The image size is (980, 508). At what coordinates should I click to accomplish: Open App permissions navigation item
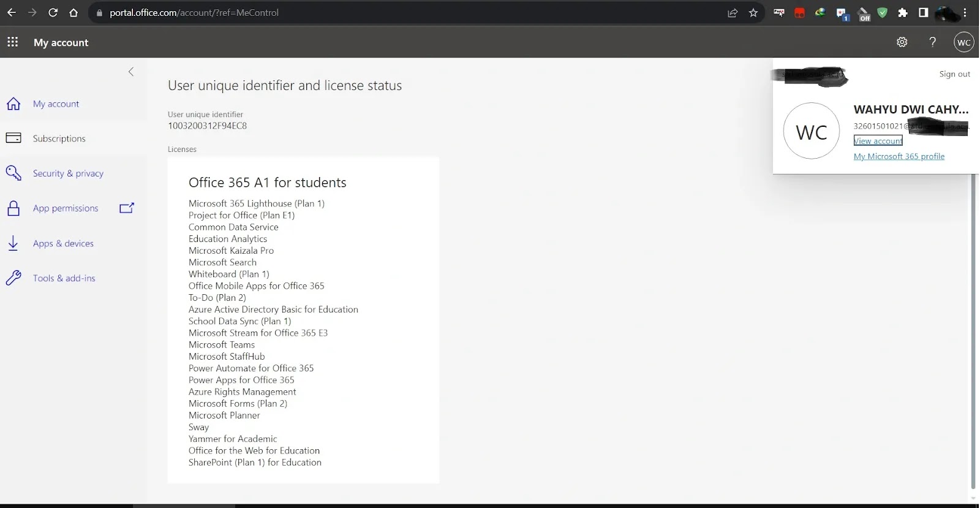(66, 208)
